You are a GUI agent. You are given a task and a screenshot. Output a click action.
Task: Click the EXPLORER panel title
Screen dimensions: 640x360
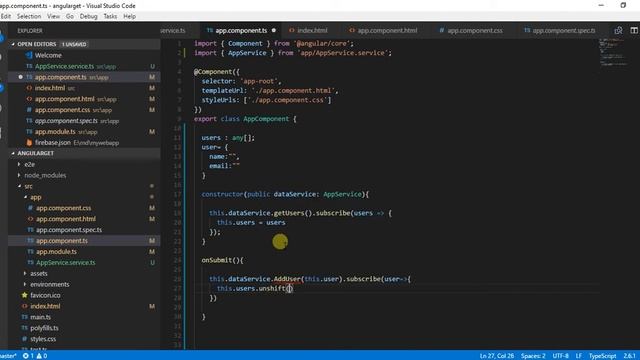tap(30, 31)
